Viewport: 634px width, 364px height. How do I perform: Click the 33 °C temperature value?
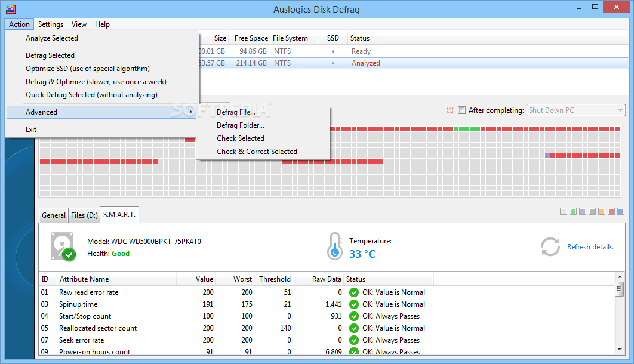tap(362, 254)
